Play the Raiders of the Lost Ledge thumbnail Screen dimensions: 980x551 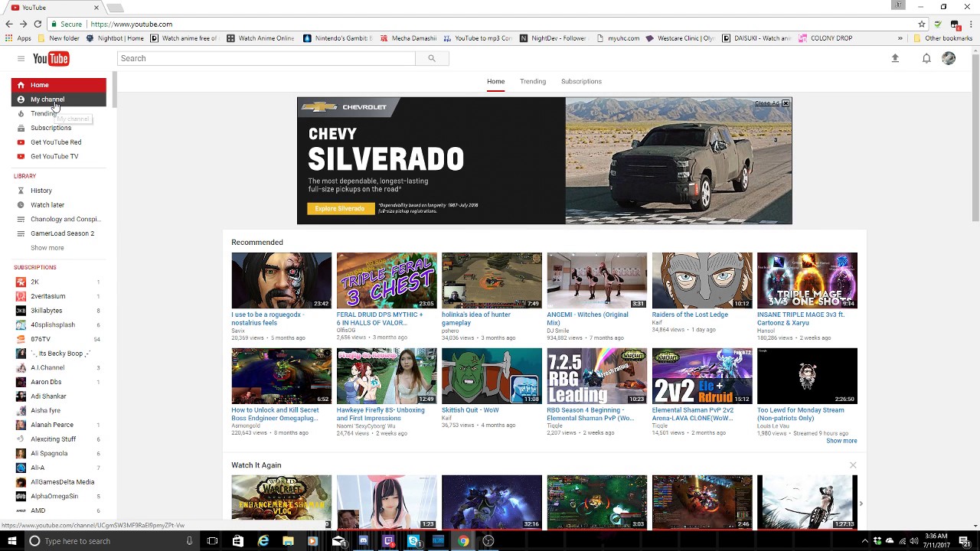[702, 280]
